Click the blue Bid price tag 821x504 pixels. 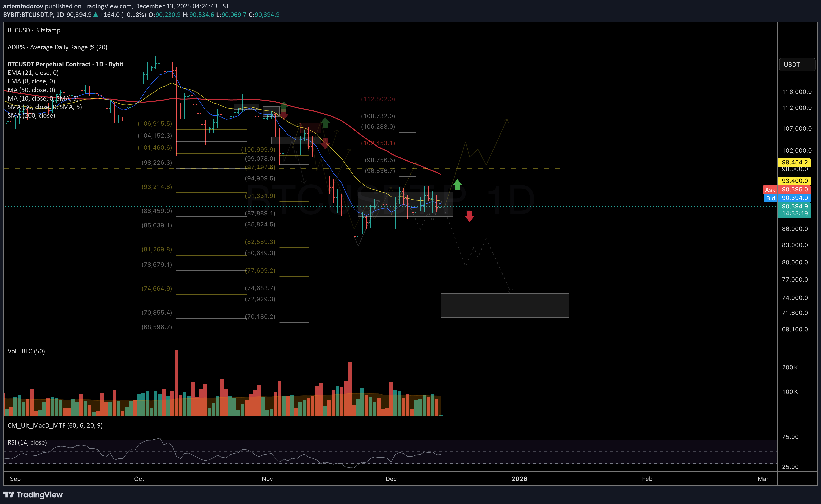point(770,198)
